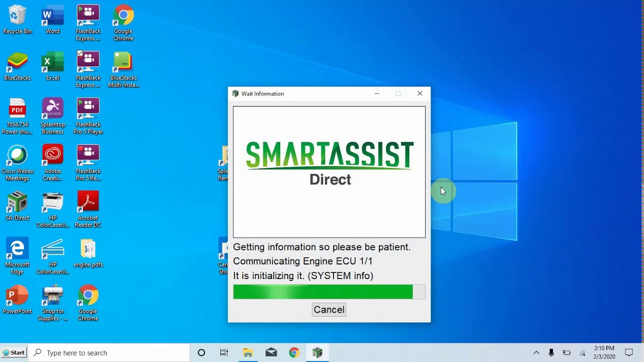The width and height of the screenshot is (644, 362).
Task: Minimize the Wait Information window
Action: coord(377,94)
